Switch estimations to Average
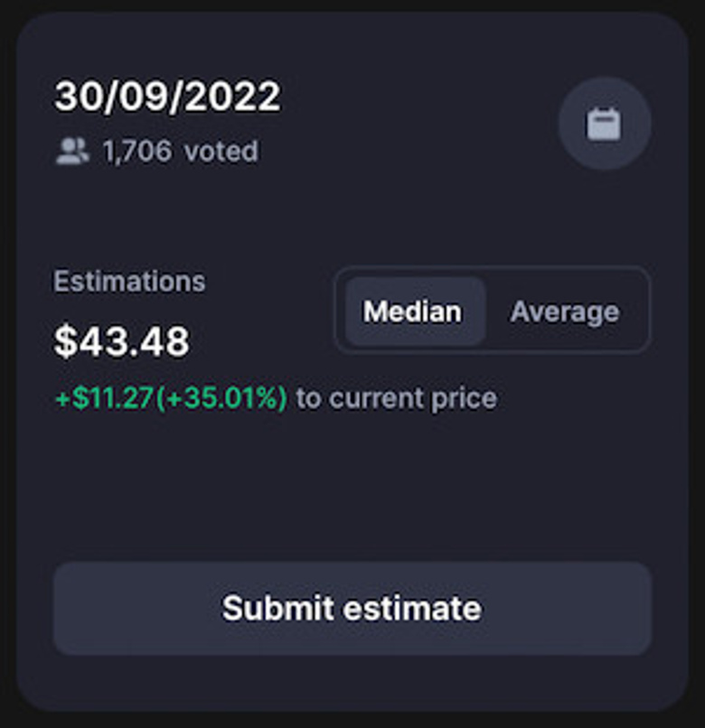This screenshot has width=705, height=728. point(565,312)
